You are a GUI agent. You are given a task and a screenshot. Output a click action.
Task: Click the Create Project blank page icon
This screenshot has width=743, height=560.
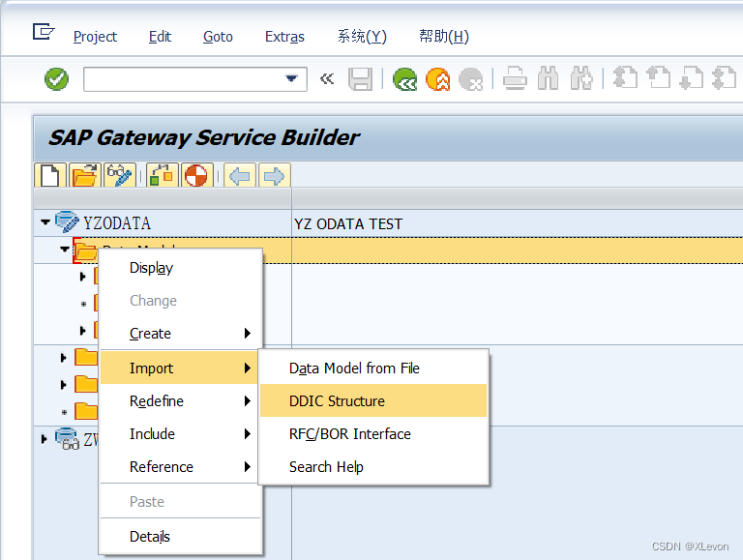coord(50,175)
